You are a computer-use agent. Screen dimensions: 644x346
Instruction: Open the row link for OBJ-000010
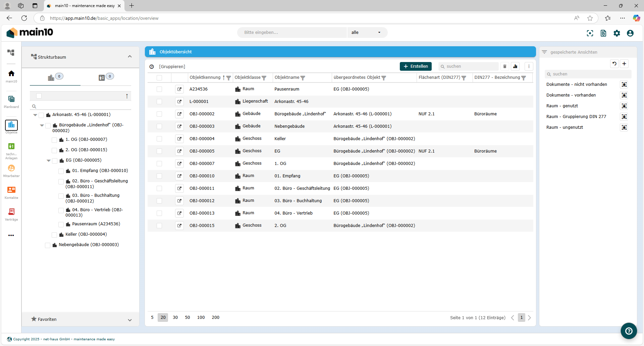click(x=179, y=176)
